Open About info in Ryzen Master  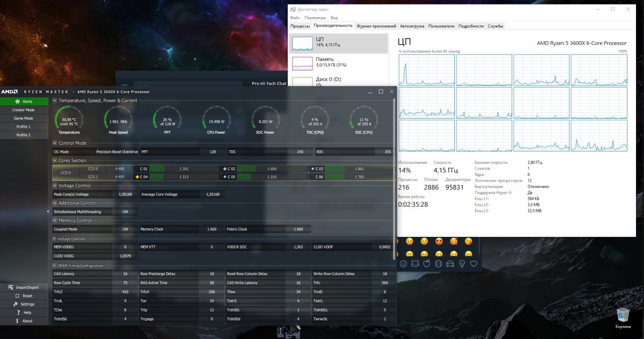24,321
